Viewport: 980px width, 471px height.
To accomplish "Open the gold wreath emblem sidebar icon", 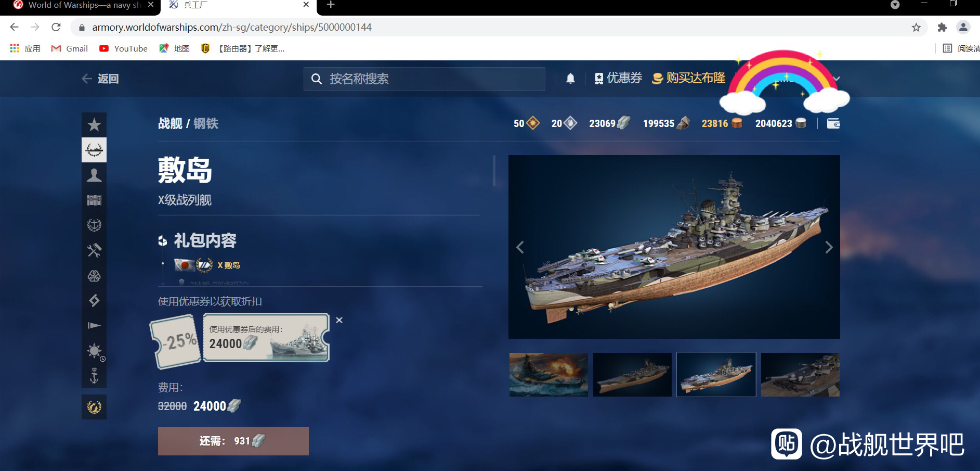I will click(x=94, y=407).
